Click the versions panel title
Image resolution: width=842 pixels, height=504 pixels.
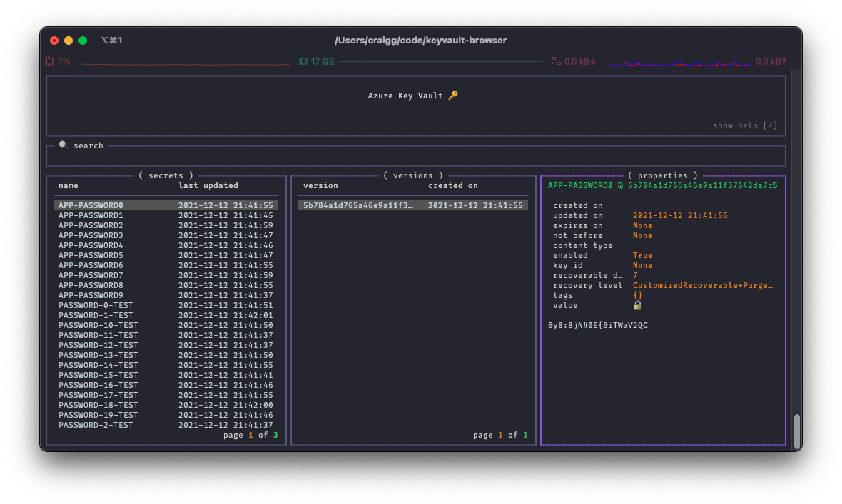point(412,175)
